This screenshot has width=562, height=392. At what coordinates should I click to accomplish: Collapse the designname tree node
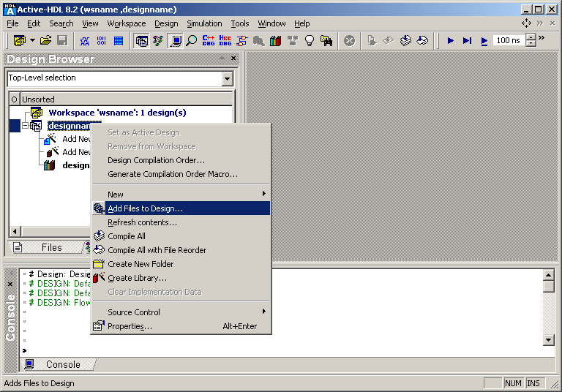coord(25,126)
